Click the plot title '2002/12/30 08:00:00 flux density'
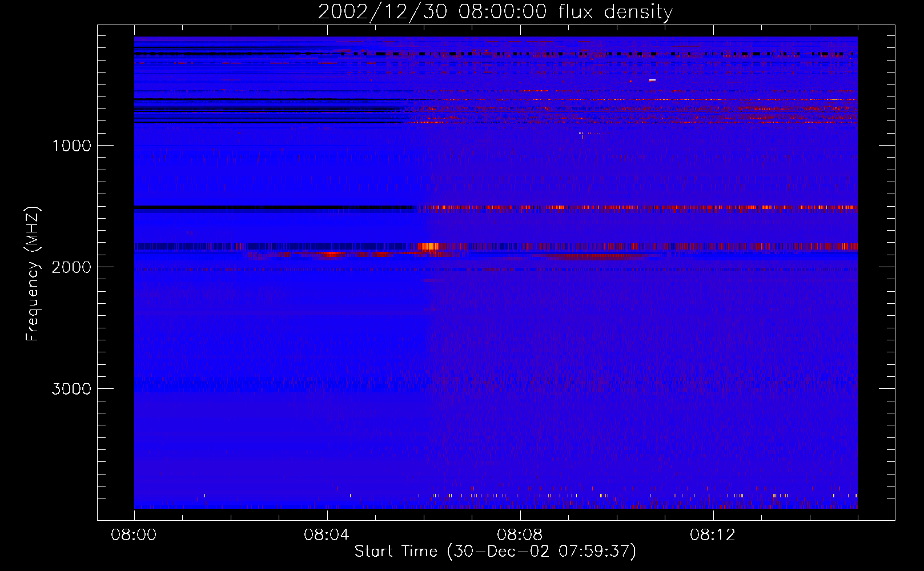Viewport: 924px width, 571px height. pyautogui.click(x=495, y=11)
